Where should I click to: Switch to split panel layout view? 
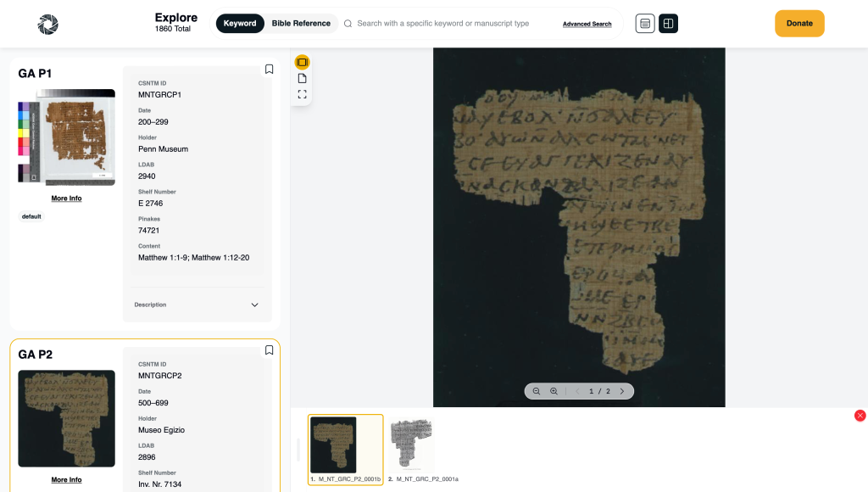tap(668, 24)
